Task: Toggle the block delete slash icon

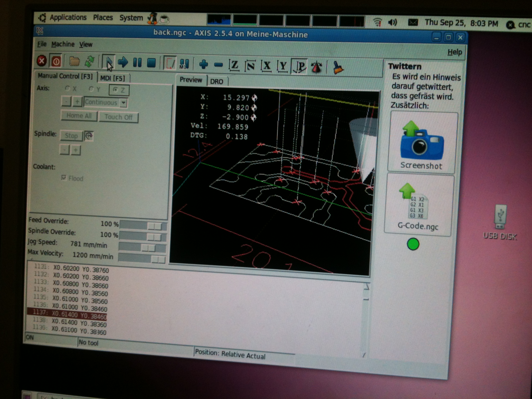Action: [170, 63]
